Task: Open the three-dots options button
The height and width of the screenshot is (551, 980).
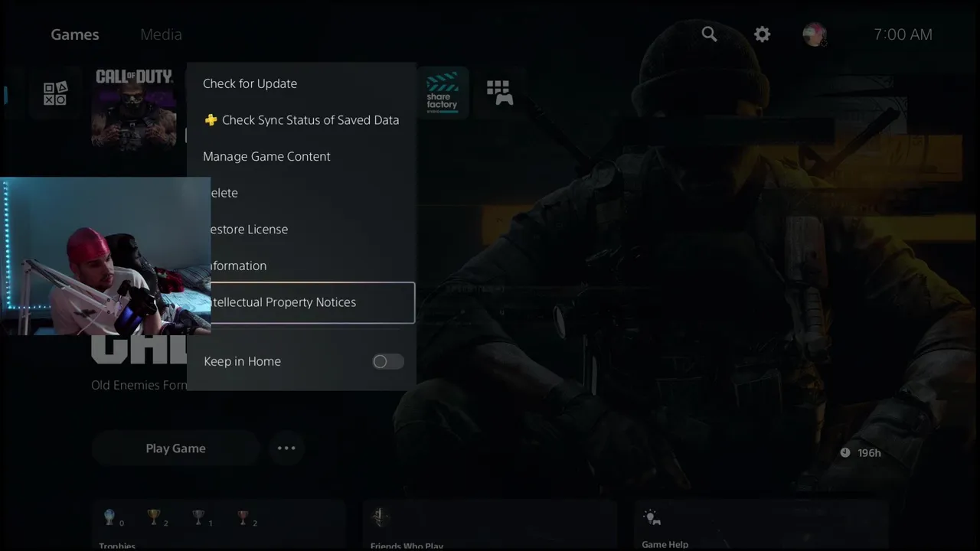Action: 286,448
